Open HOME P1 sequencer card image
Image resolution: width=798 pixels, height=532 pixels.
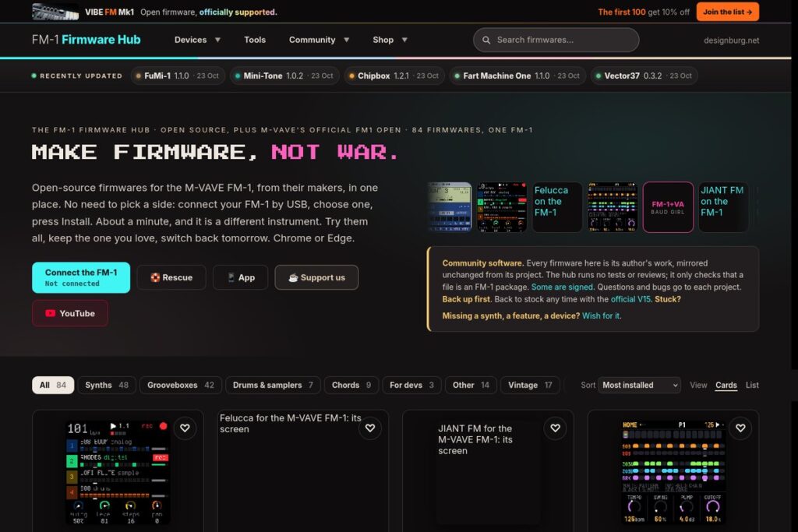[673, 473]
